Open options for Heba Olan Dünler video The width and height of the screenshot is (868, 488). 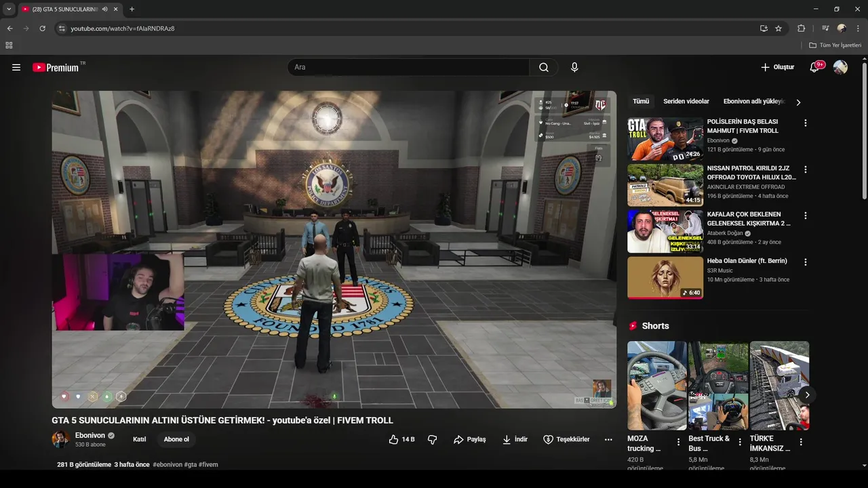pos(806,262)
